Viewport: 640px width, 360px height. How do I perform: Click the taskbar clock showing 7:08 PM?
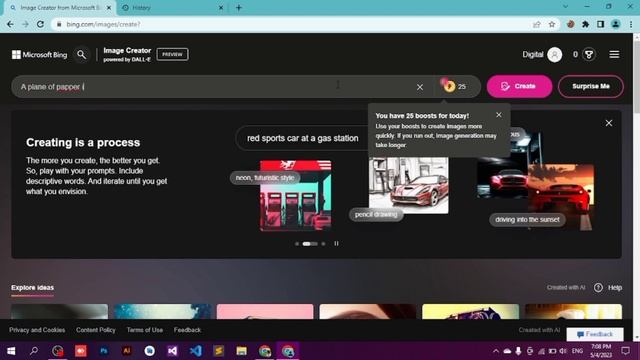[601, 351]
